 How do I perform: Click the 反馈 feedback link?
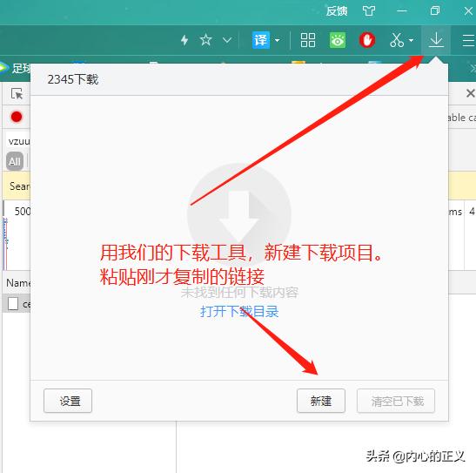[x=337, y=11]
